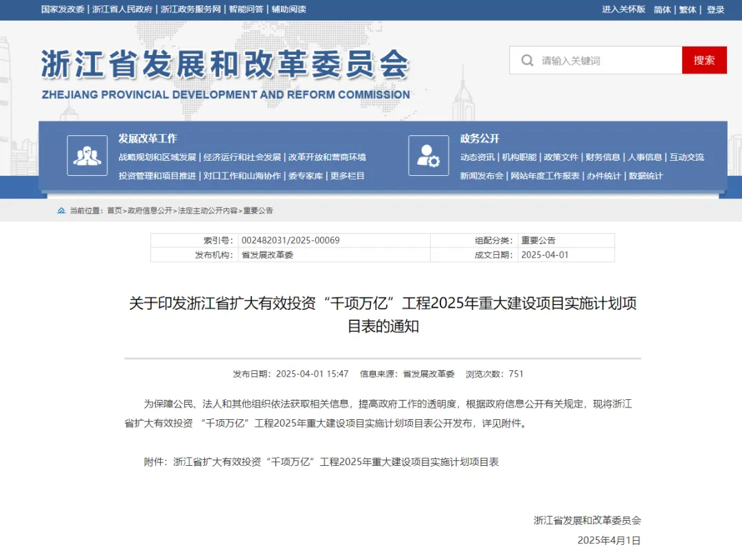Open 智能问答 in the top bar
Viewport: 742px width, 560px height.
246,10
